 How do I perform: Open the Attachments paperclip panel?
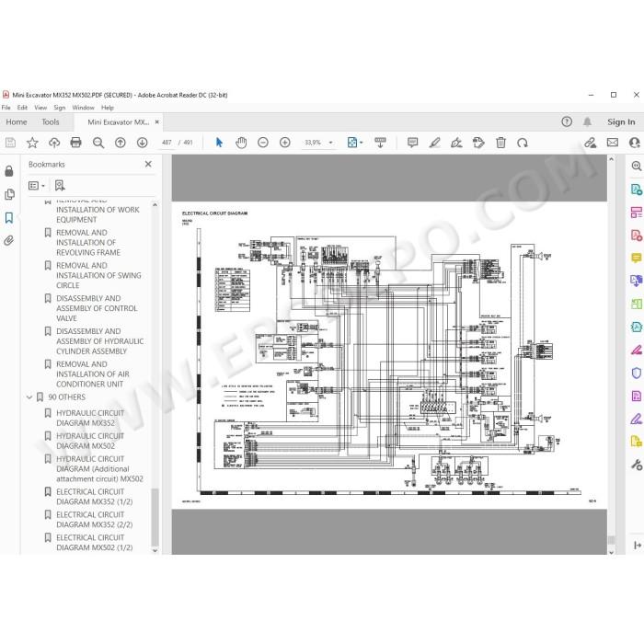click(9, 240)
